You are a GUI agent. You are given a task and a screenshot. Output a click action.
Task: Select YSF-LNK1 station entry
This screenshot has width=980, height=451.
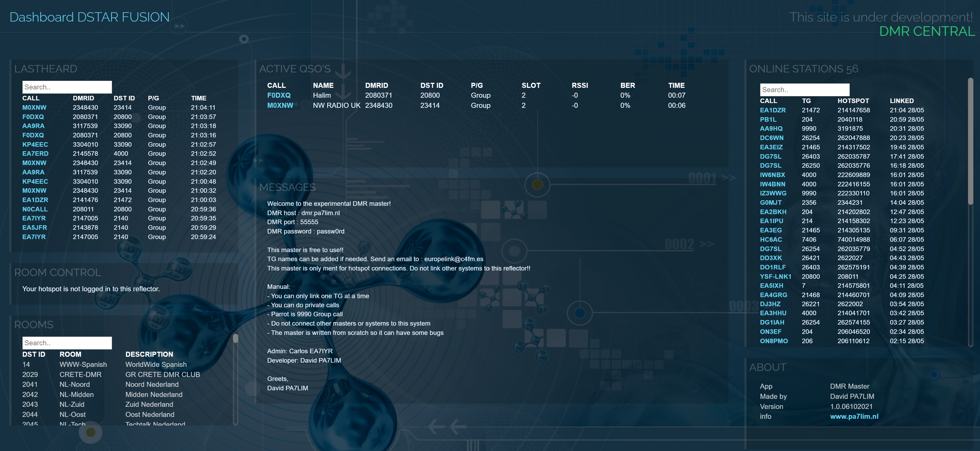coord(775,277)
